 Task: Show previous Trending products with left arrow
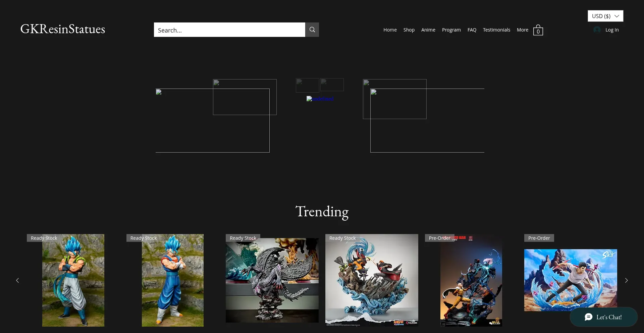click(17, 280)
